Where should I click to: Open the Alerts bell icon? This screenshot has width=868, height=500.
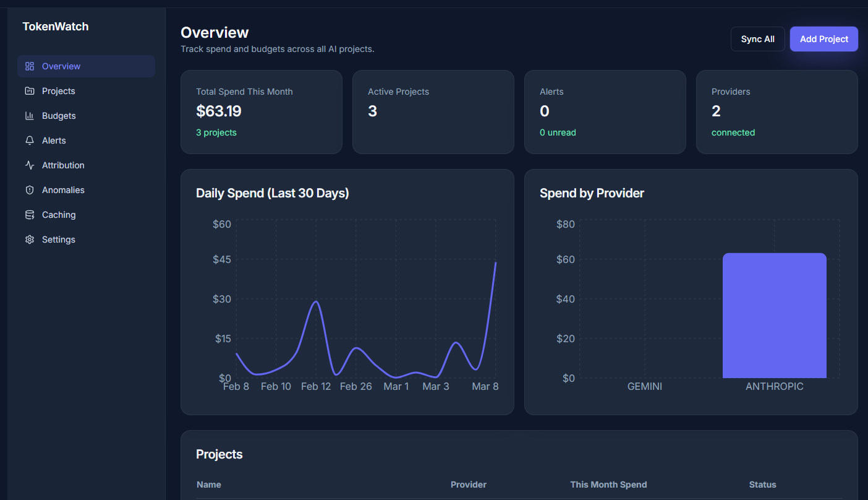pos(30,140)
